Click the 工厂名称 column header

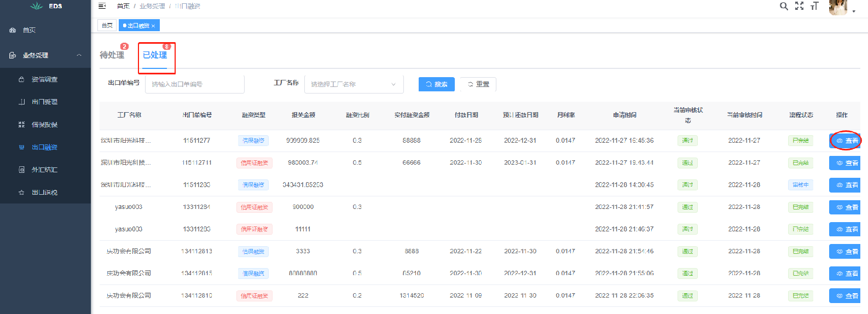pyautogui.click(x=129, y=115)
